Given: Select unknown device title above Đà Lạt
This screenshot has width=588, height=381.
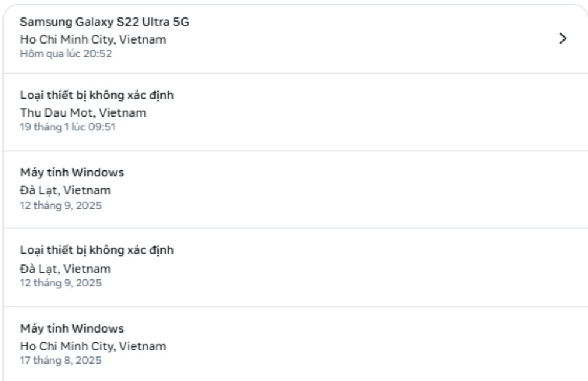Looking at the screenshot, I should pos(97,250).
